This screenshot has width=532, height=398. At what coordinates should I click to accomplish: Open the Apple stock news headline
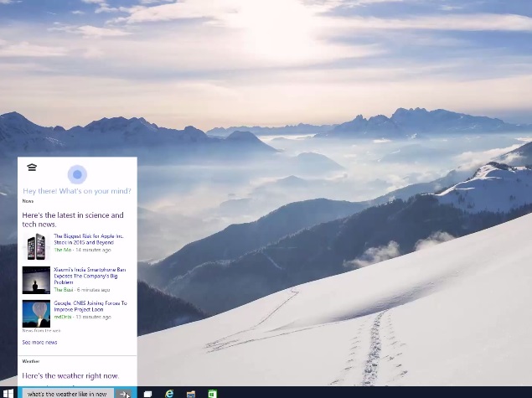pos(88,240)
